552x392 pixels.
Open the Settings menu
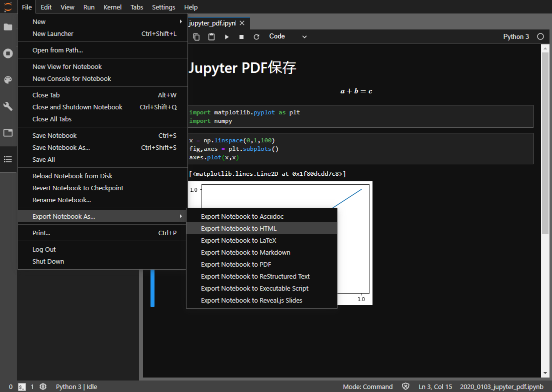click(163, 7)
